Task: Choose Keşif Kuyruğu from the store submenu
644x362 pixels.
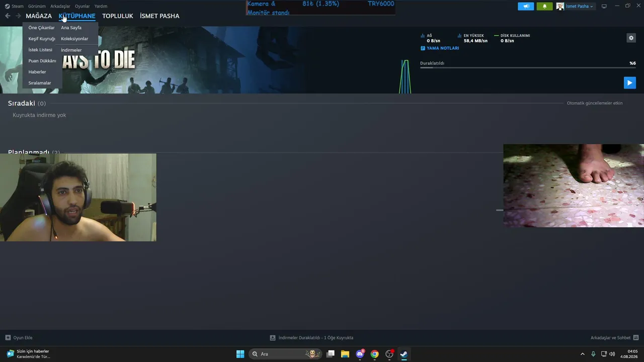Action: click(42, 39)
